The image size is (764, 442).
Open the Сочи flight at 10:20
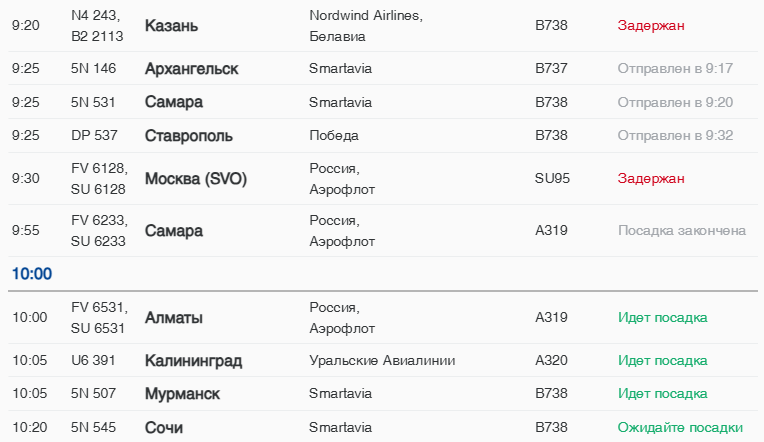pyautogui.click(x=164, y=428)
